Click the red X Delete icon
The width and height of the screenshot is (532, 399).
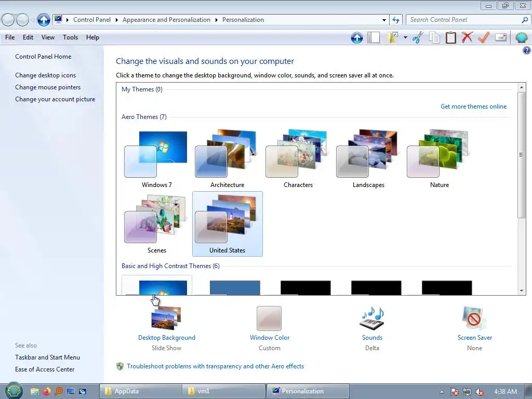pos(467,37)
